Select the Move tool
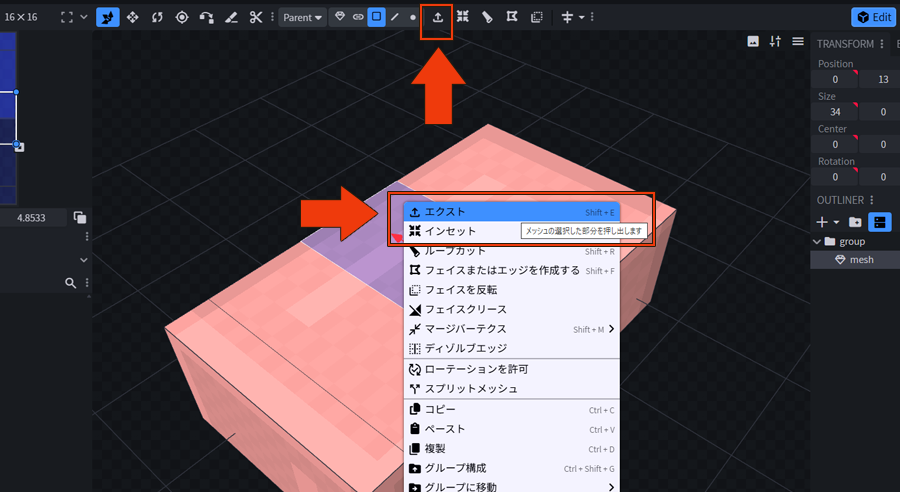The width and height of the screenshot is (900, 492). (132, 17)
